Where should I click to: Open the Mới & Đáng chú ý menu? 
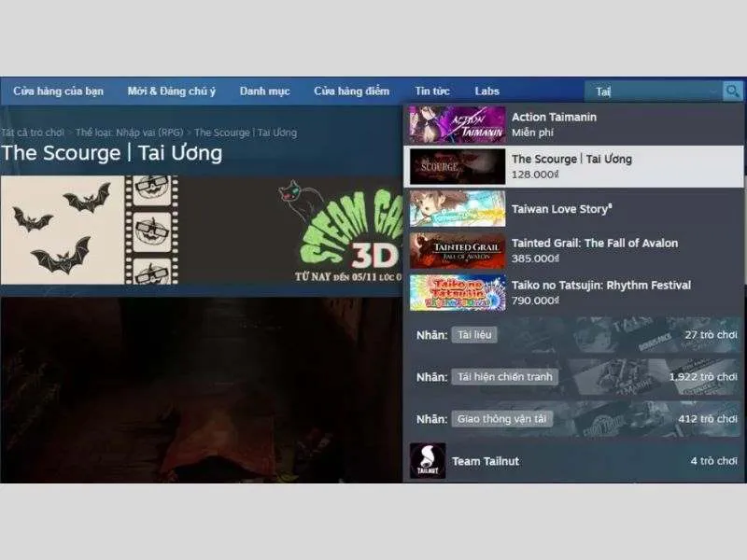(172, 91)
